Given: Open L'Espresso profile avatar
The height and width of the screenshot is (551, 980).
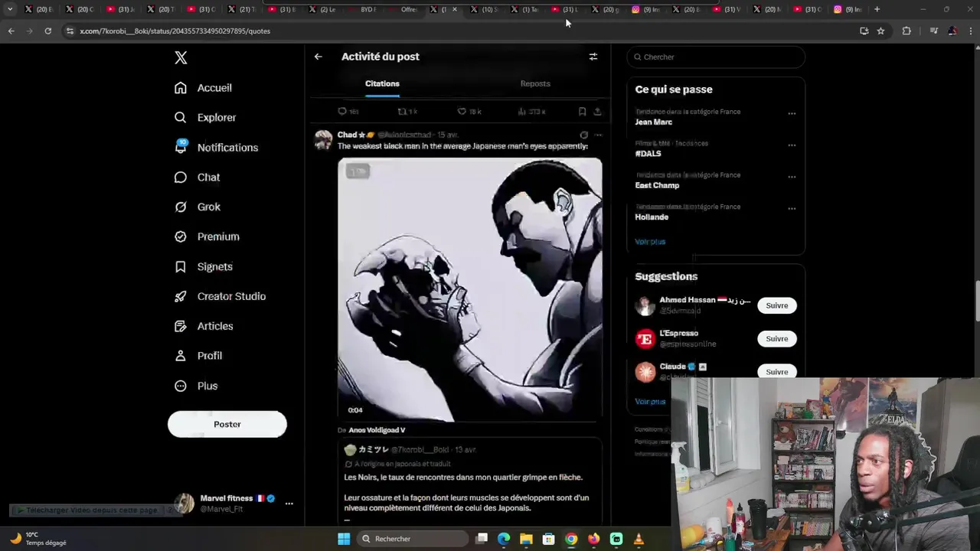Looking at the screenshot, I should pyautogui.click(x=645, y=339).
